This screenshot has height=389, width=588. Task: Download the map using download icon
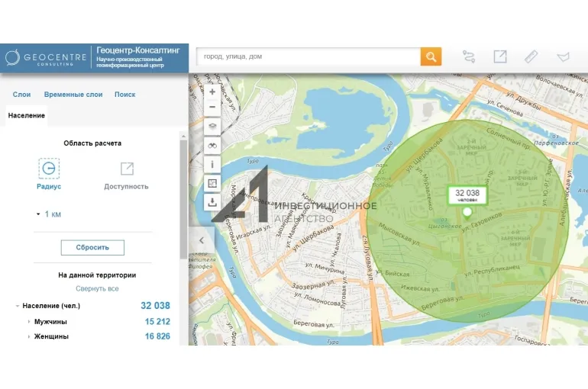click(212, 202)
